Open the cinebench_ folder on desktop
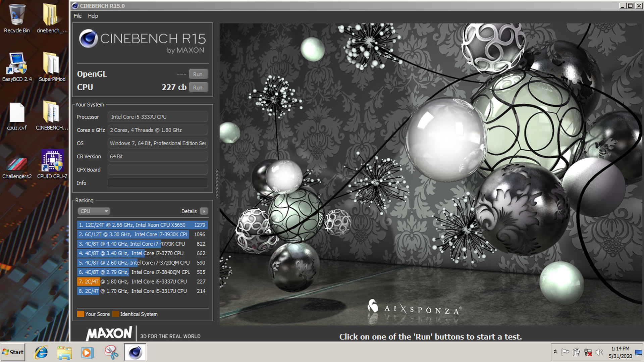644x362 pixels. (x=52, y=19)
